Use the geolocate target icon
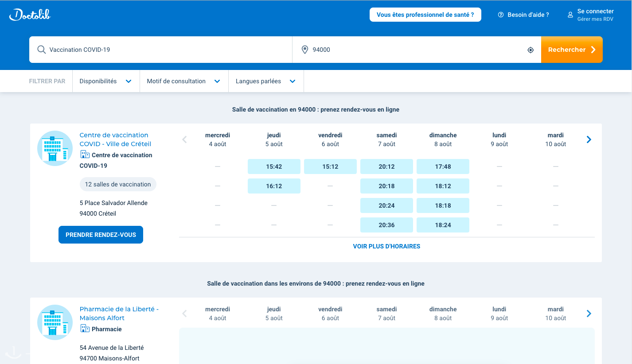This screenshot has height=364, width=632. (531, 50)
